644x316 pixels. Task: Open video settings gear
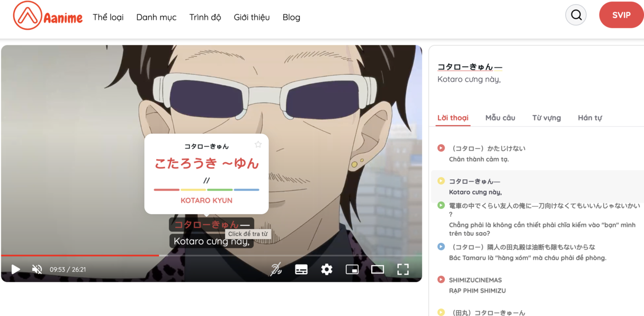327,269
